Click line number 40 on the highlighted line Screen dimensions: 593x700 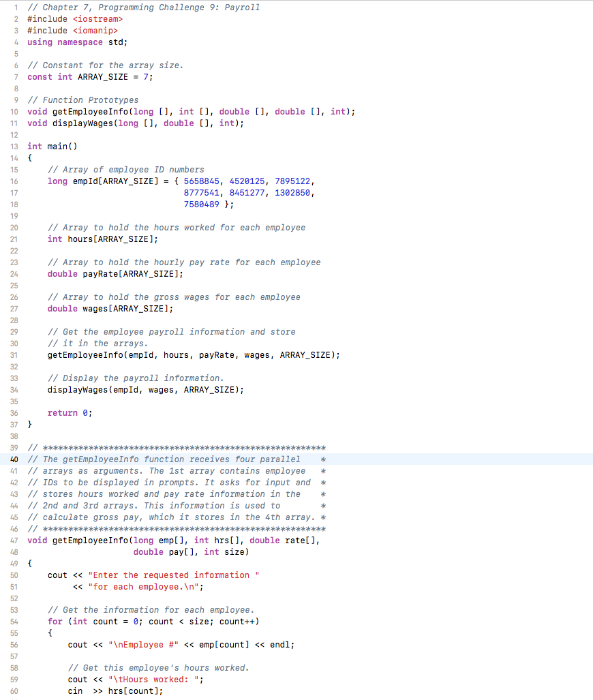pyautogui.click(x=14, y=459)
